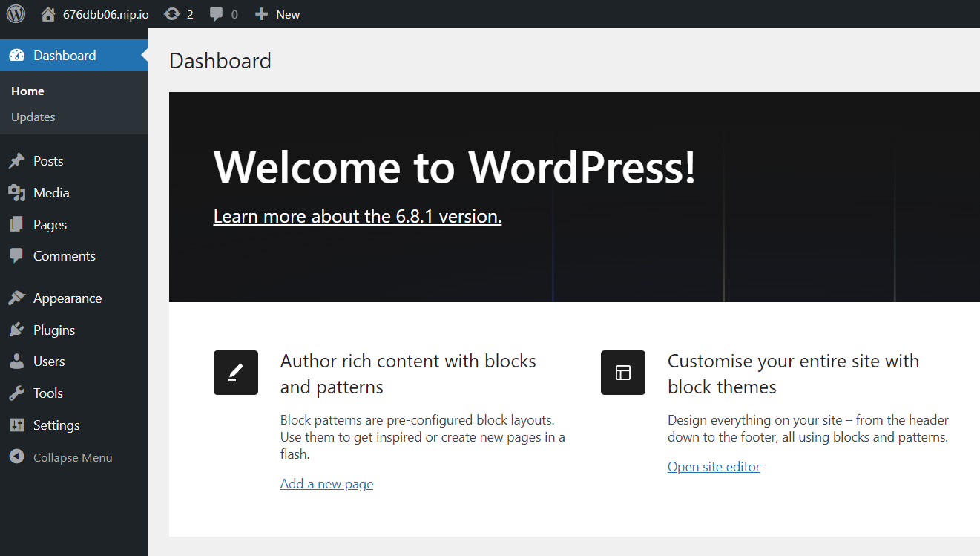Open the New content menu
This screenshot has width=980, height=556.
click(x=277, y=14)
